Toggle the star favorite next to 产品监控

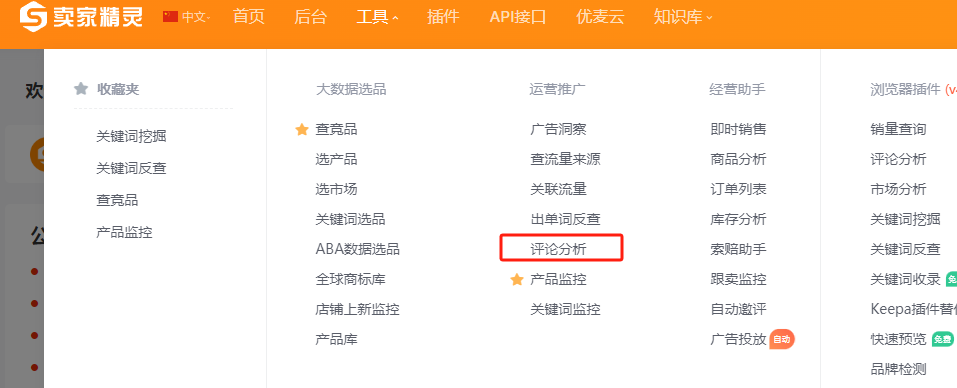(x=517, y=279)
